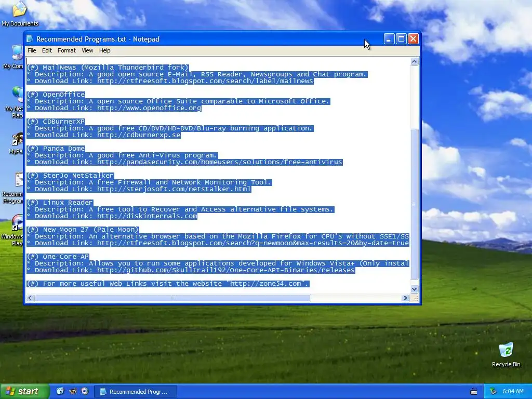
Task: Click the "(#) New Moon 27 (Pale Moon)" line
Action: pos(83,230)
